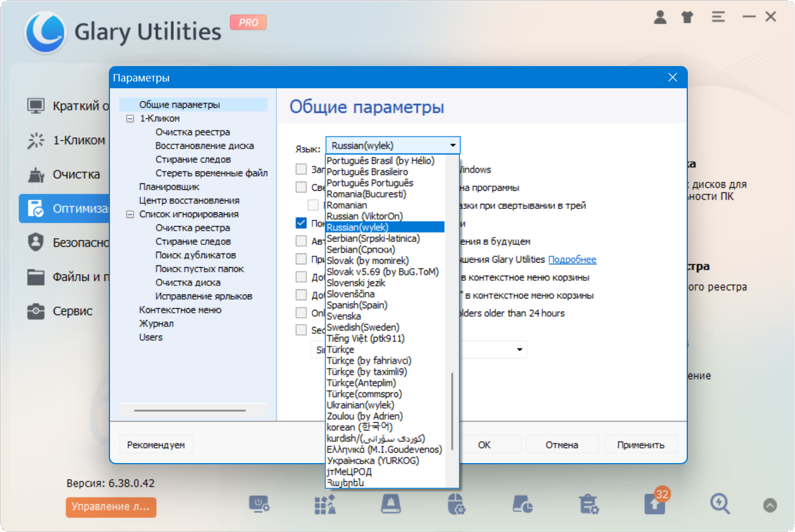Click the sparkle icon next to 1-Кликом in sidebar
Image resolution: width=795 pixels, height=532 pixels.
click(x=36, y=140)
